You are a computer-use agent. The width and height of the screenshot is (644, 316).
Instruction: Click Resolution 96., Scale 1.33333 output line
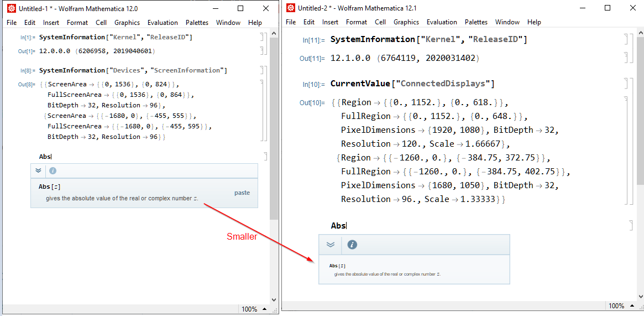423,199
